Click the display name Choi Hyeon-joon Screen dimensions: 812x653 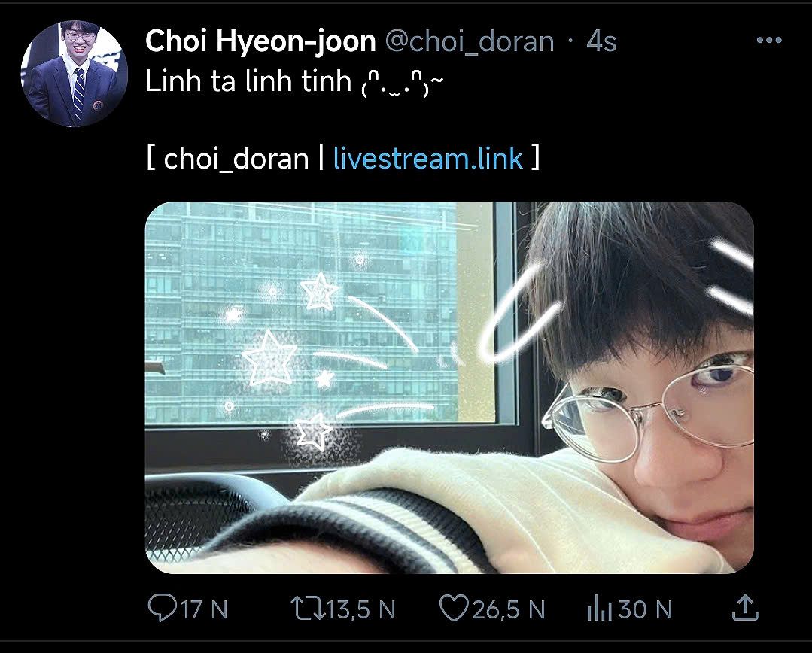click(x=260, y=41)
